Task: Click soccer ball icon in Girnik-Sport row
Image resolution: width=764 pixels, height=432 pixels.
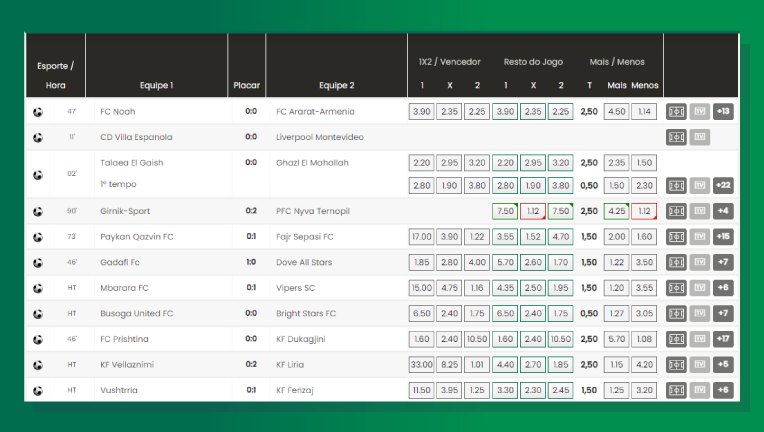Action: 38,212
